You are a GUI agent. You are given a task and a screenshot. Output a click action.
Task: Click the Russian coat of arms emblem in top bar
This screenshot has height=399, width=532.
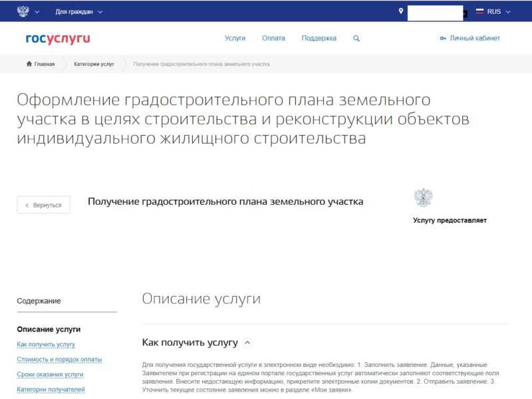(23, 11)
